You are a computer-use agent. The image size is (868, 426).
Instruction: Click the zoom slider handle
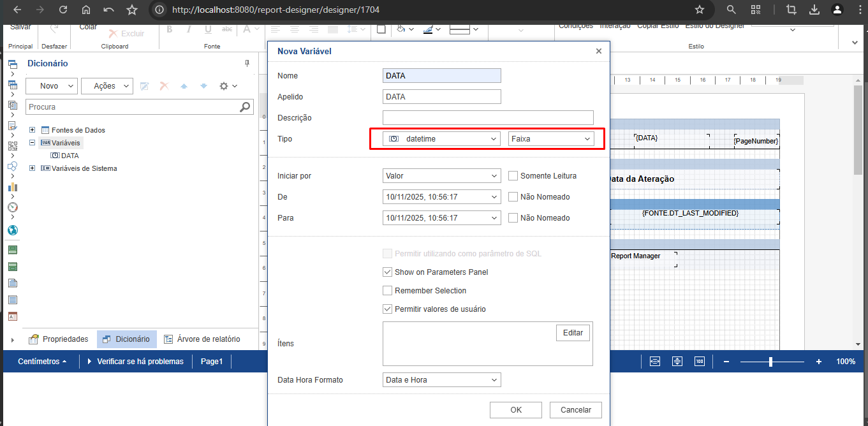pos(770,362)
